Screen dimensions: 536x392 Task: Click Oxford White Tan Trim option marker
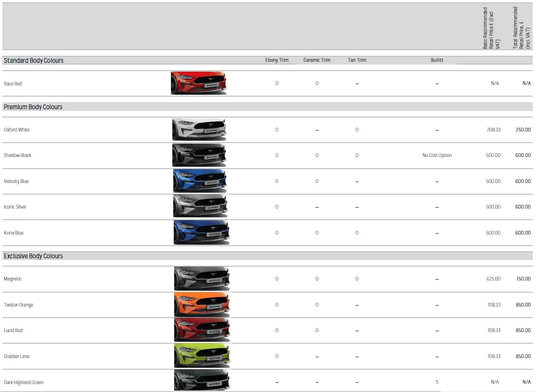click(357, 130)
